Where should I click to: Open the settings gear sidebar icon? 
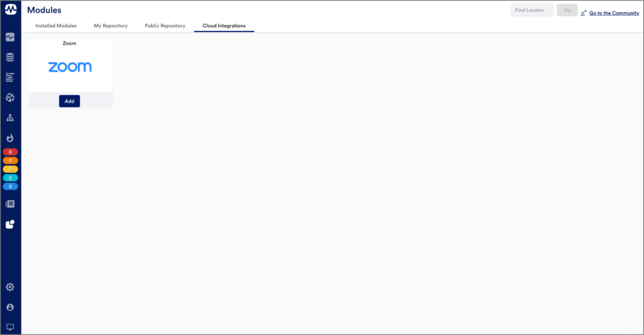coord(10,287)
